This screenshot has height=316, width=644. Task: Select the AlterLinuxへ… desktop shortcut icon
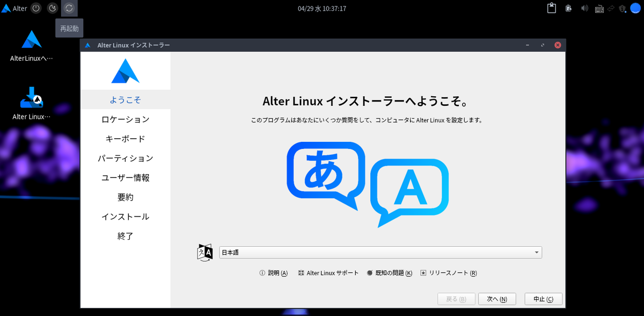coord(32,46)
